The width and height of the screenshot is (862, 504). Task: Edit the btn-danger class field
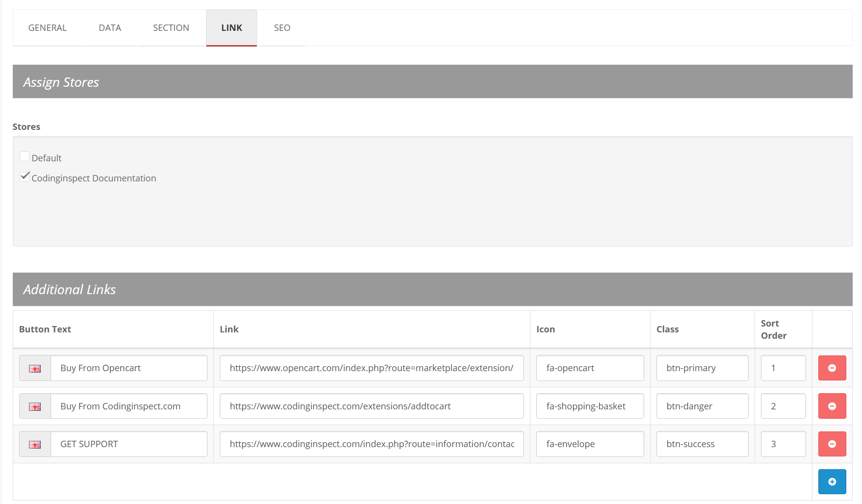coord(702,406)
